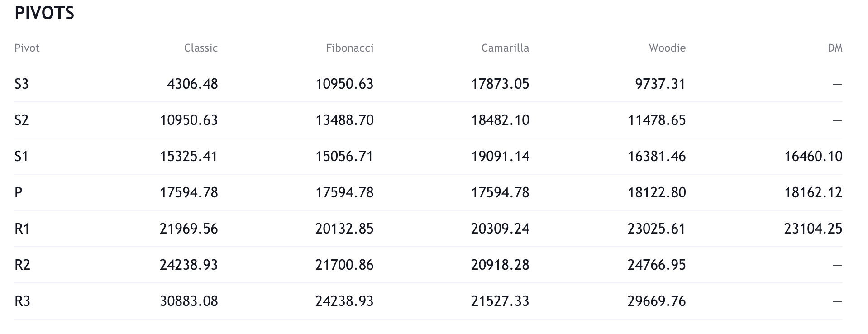Click DM R1 value 23104.25
Screen dimensions: 868x334
(x=813, y=229)
